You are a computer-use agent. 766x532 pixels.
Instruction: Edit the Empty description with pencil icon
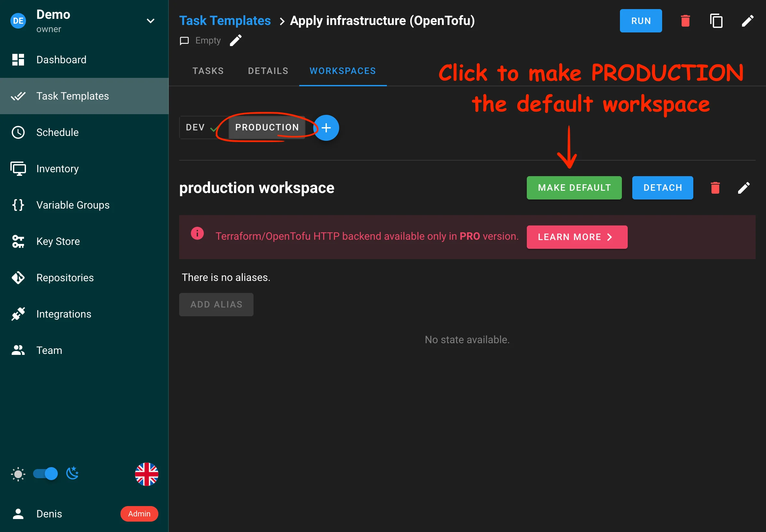click(x=236, y=40)
